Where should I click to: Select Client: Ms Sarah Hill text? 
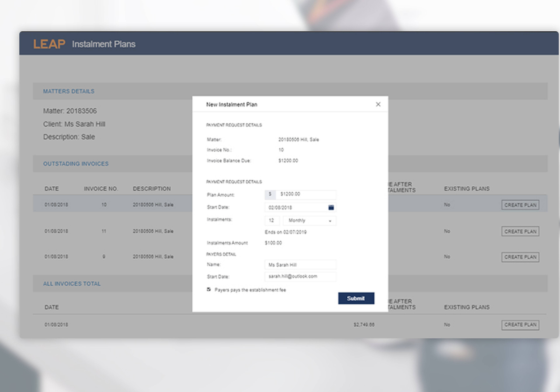(74, 124)
